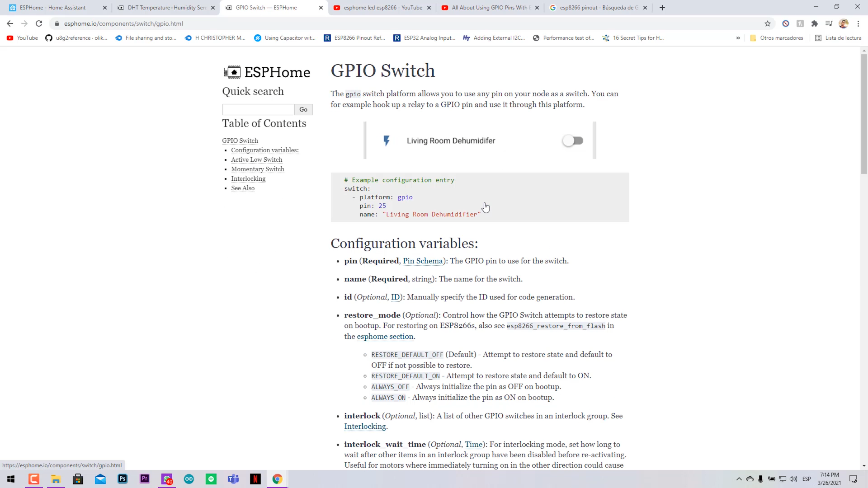Open File Explorer from the taskbar
Viewport: 868px width, 488px height.
pyautogui.click(x=56, y=479)
